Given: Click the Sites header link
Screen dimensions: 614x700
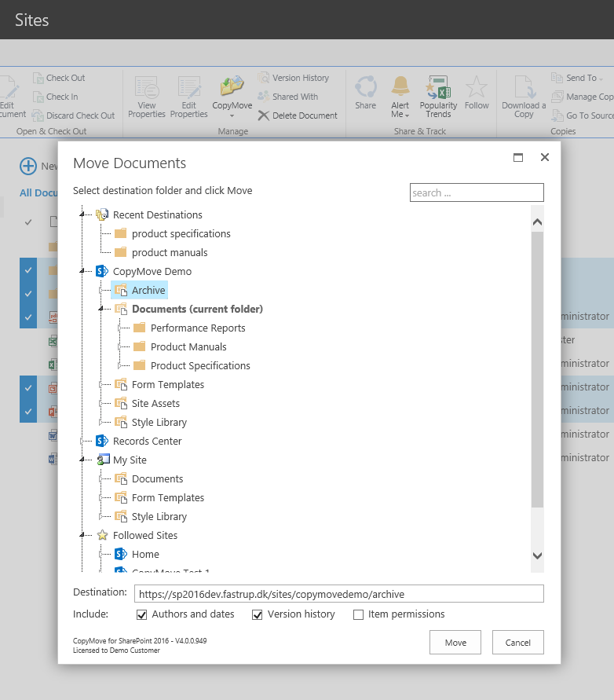Looking at the screenshot, I should 31,20.
